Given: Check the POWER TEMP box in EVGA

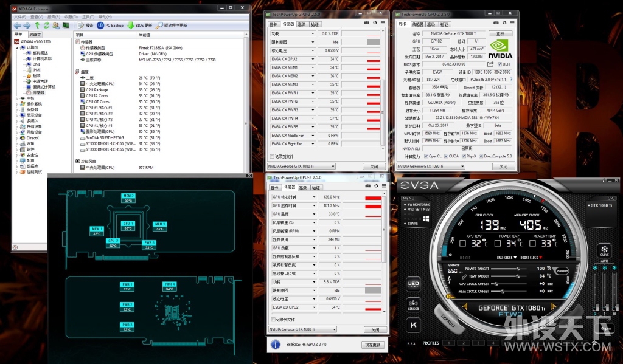Looking at the screenshot, I should (x=498, y=243).
